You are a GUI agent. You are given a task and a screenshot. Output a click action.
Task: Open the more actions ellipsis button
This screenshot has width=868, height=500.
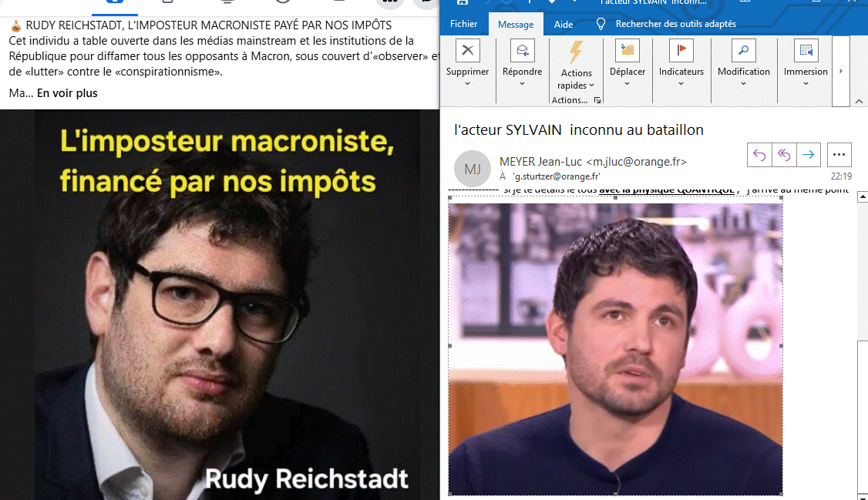(839, 155)
